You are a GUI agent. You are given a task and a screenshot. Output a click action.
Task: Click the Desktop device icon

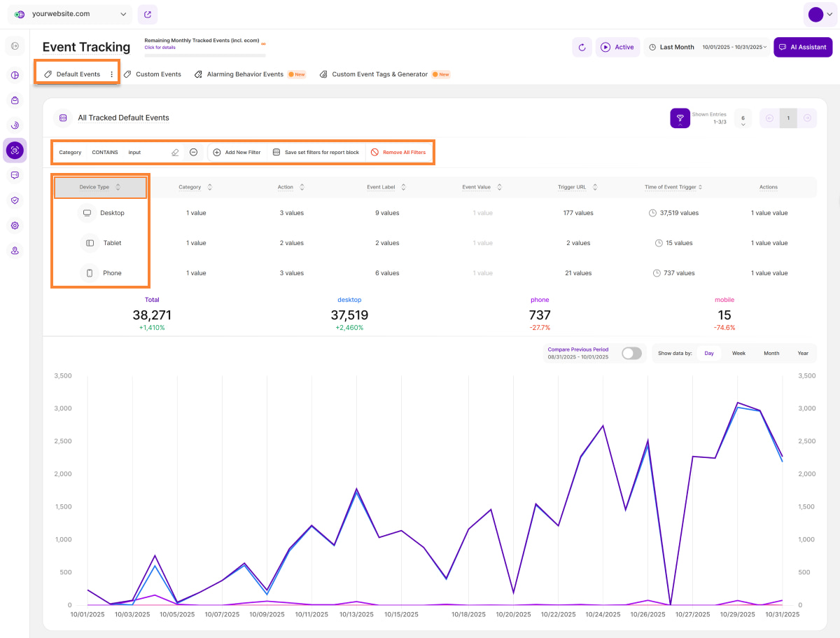point(87,213)
